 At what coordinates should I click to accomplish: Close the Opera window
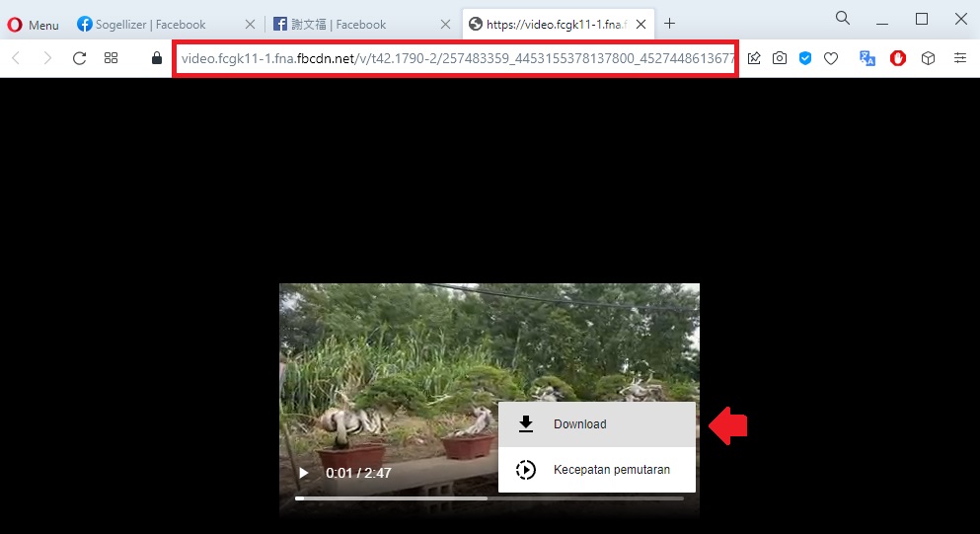[961, 19]
